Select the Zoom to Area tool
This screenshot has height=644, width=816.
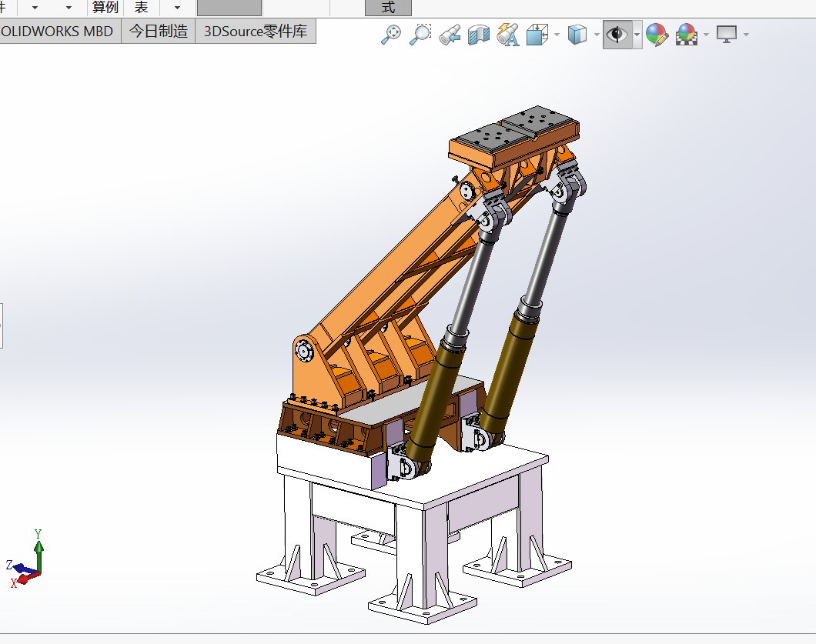420,35
